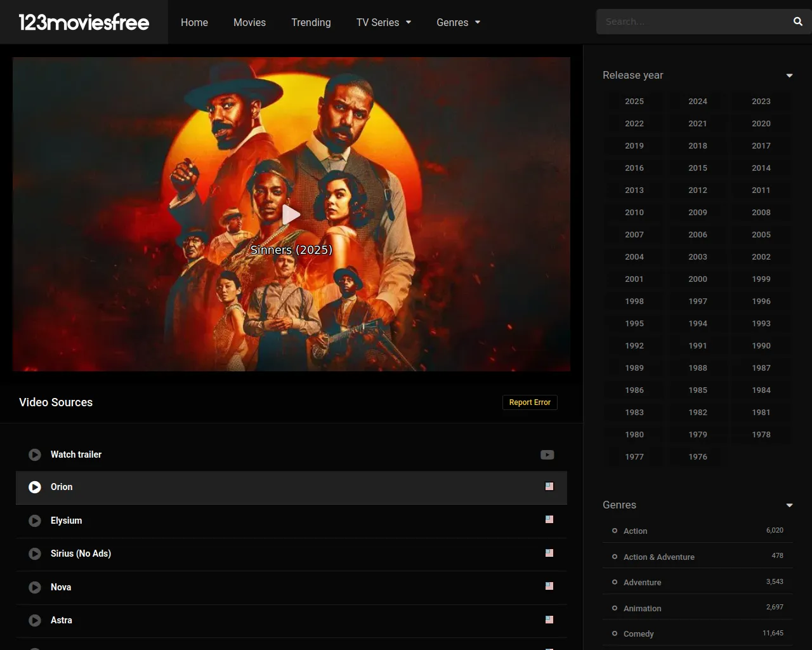Filter by release year 2000
This screenshot has width=812, height=650.
[698, 279]
